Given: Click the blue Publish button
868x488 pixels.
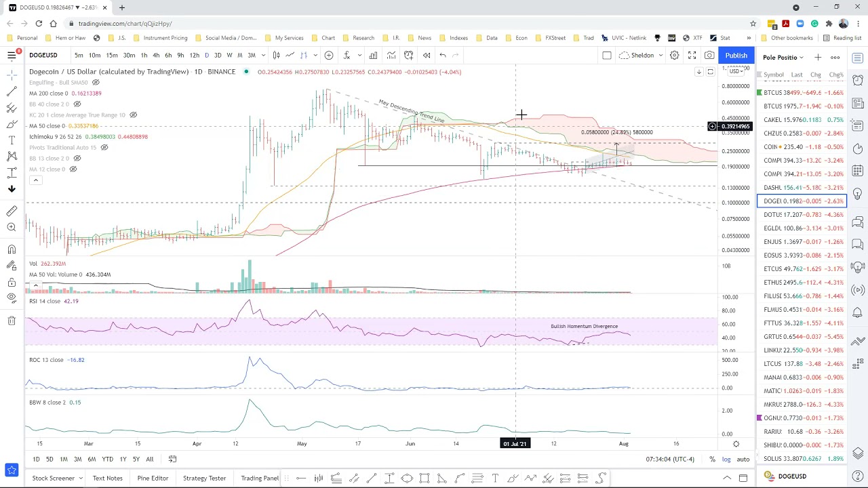Looking at the screenshot, I should coord(736,55).
